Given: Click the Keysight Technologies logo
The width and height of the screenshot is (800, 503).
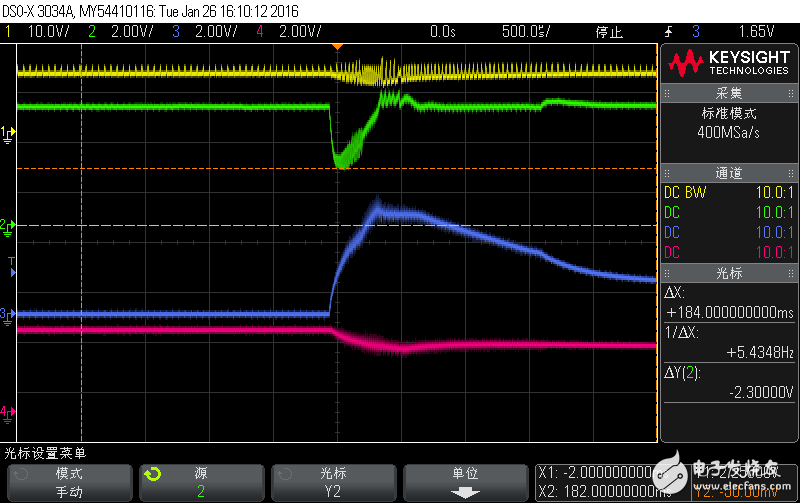Looking at the screenshot, I should tap(728, 63).
